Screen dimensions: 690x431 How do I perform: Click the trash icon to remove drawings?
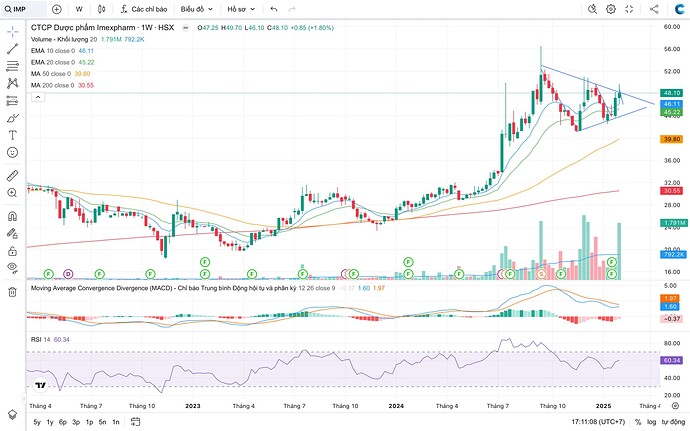[12, 291]
